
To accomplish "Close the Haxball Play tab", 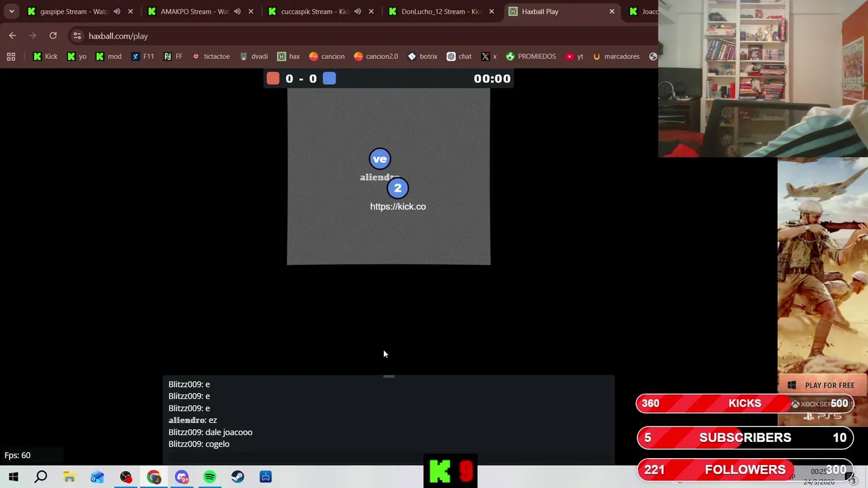I will pyautogui.click(x=612, y=12).
